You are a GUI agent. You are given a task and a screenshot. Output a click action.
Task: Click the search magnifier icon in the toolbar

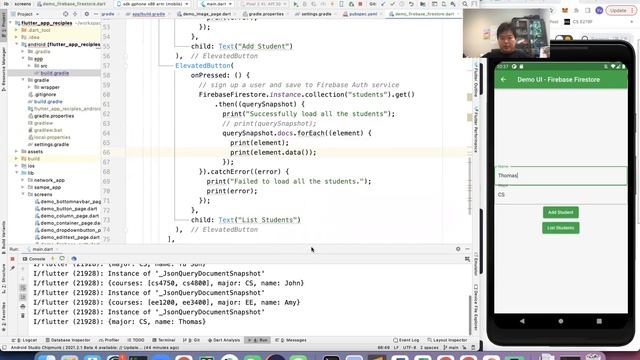click(x=465, y=4)
